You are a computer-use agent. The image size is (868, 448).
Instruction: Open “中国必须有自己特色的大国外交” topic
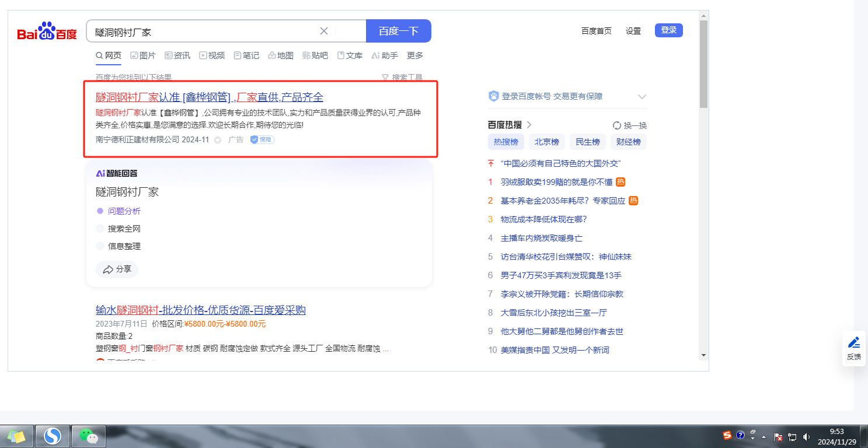coord(560,163)
